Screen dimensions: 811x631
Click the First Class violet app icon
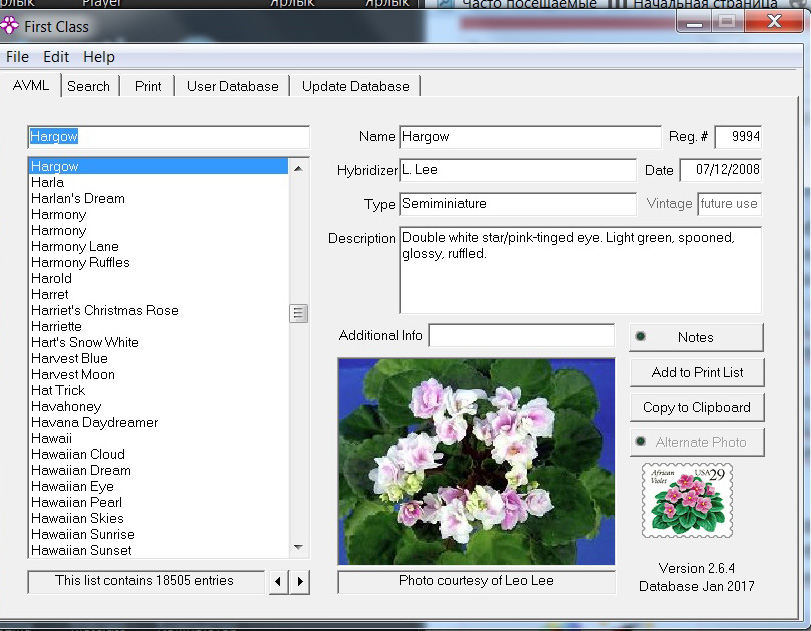[x=9, y=25]
